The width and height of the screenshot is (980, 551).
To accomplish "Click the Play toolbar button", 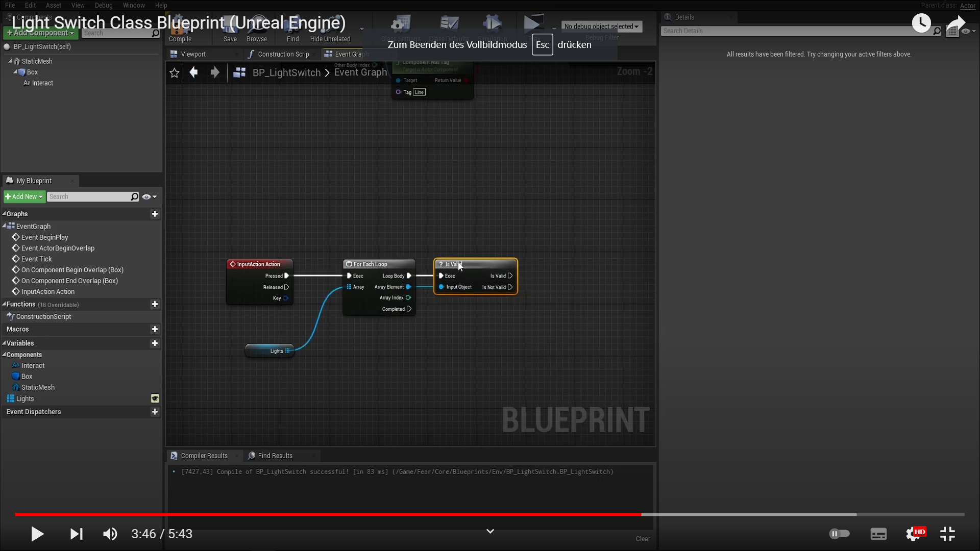I will 533,28.
